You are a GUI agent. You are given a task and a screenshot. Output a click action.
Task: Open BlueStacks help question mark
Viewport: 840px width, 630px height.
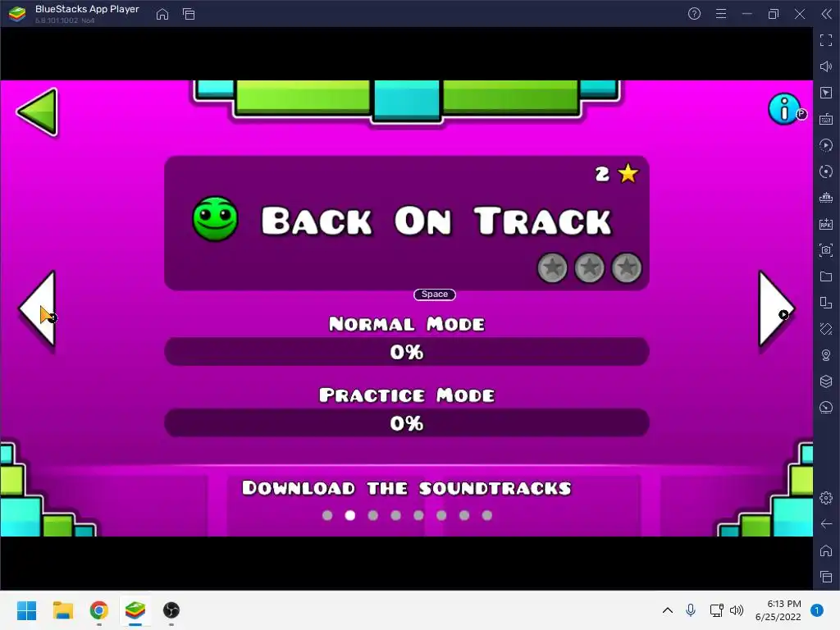coord(694,14)
